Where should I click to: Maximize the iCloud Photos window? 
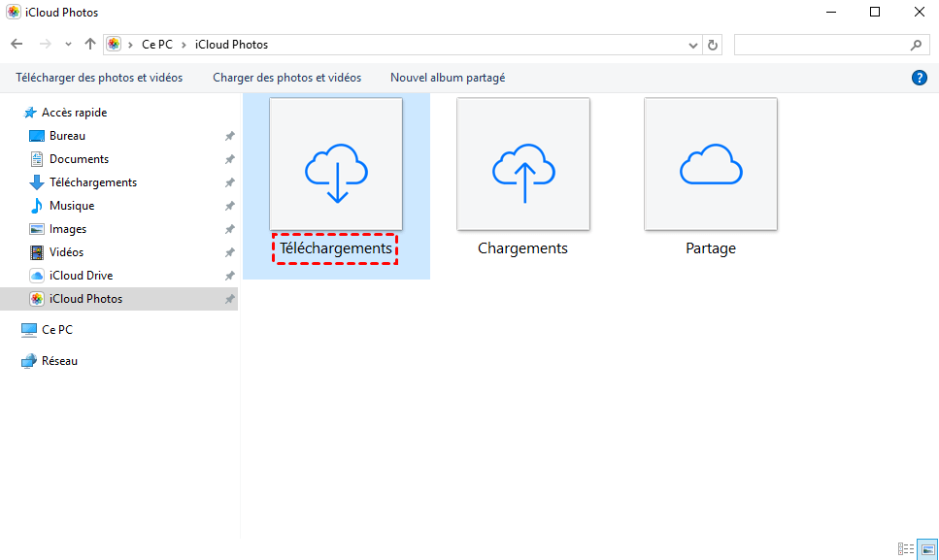click(875, 12)
